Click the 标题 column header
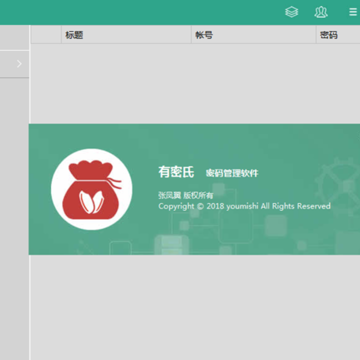The height and width of the screenshot is (360, 360). coord(126,35)
